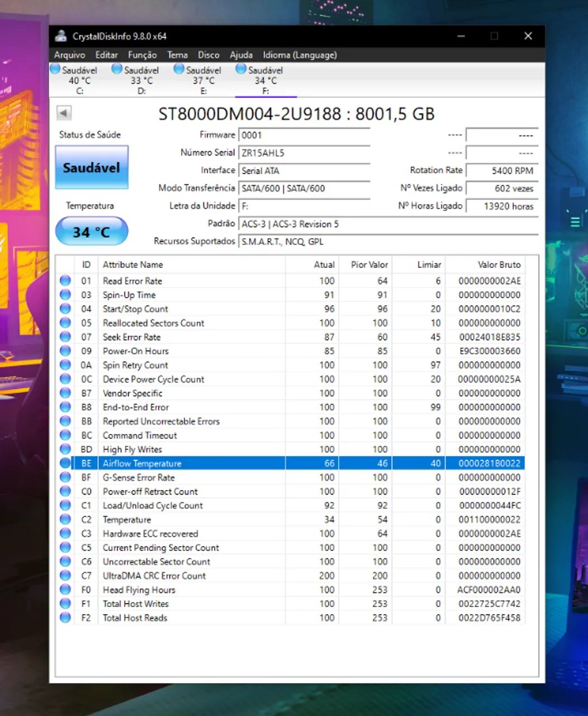Screen dimensions: 588x716
Task: Click the 34 °C temperature button
Action: (92, 232)
